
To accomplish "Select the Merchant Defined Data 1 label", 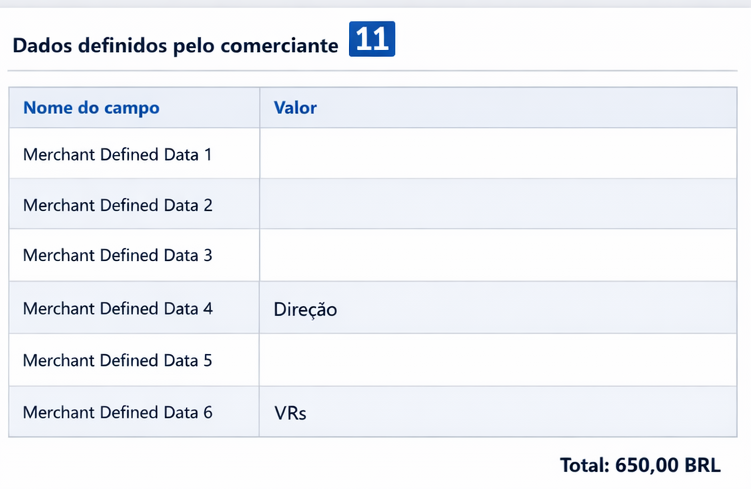I will (117, 155).
